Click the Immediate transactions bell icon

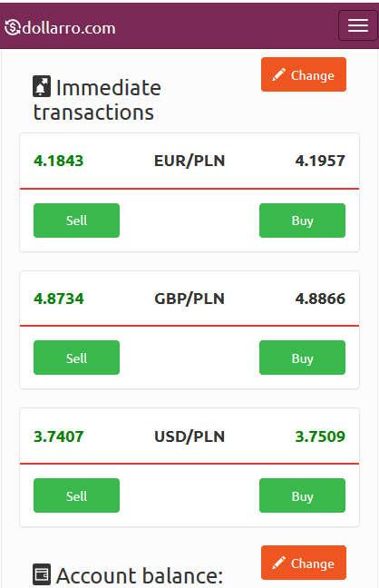click(42, 86)
